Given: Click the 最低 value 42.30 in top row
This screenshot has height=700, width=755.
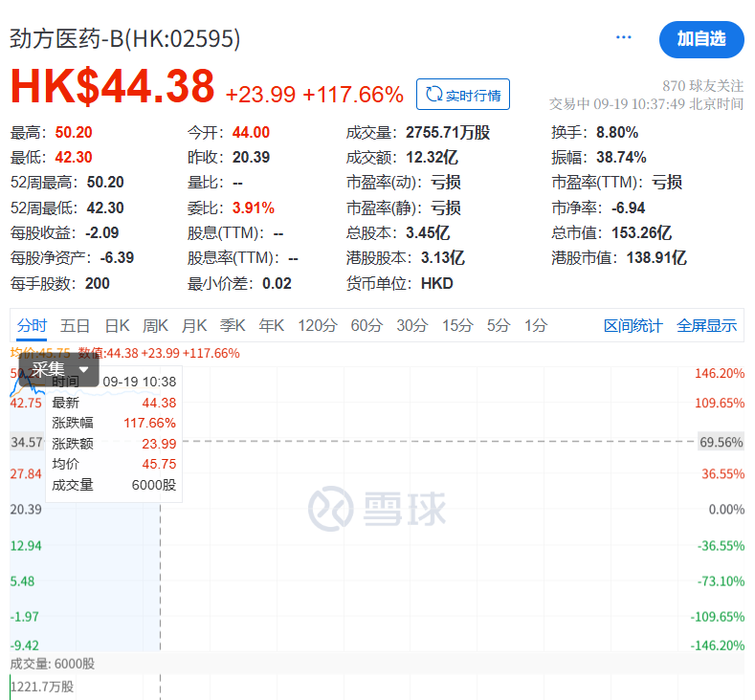Looking at the screenshot, I should coord(74,158).
